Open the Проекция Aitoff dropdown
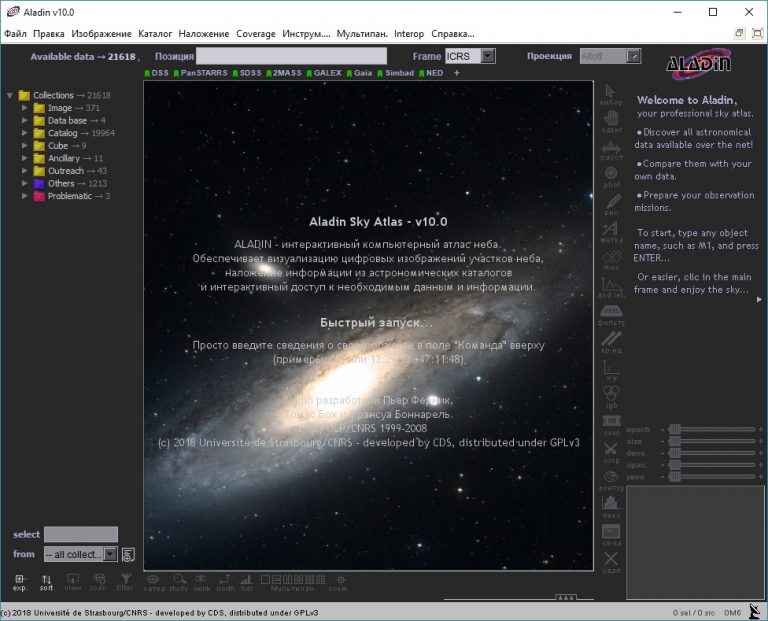This screenshot has height=621, width=768. tap(610, 56)
